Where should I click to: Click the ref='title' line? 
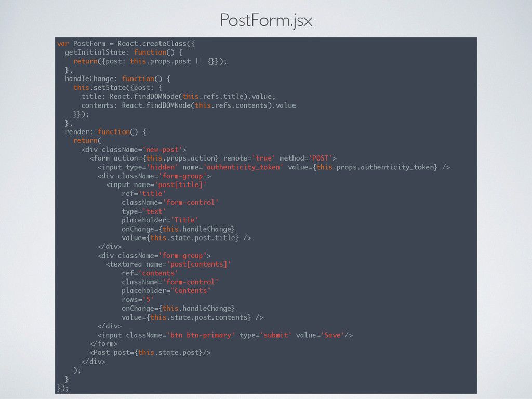pos(143,194)
